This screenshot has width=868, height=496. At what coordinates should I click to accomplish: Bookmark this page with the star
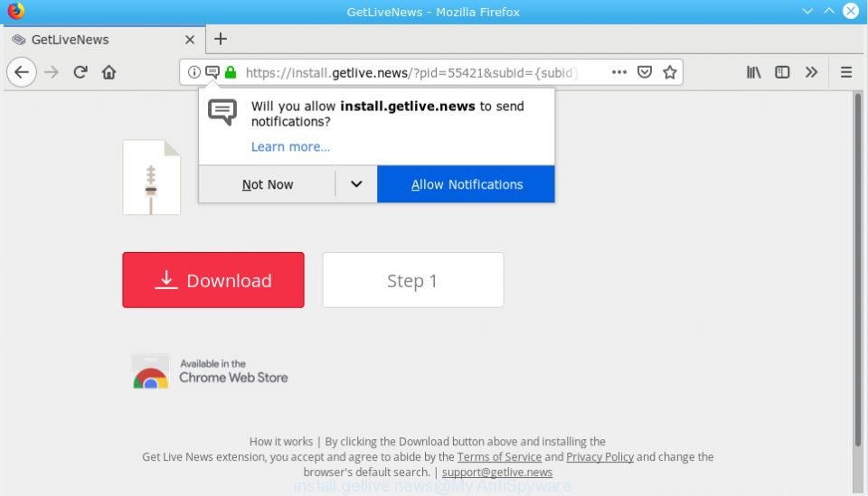670,72
